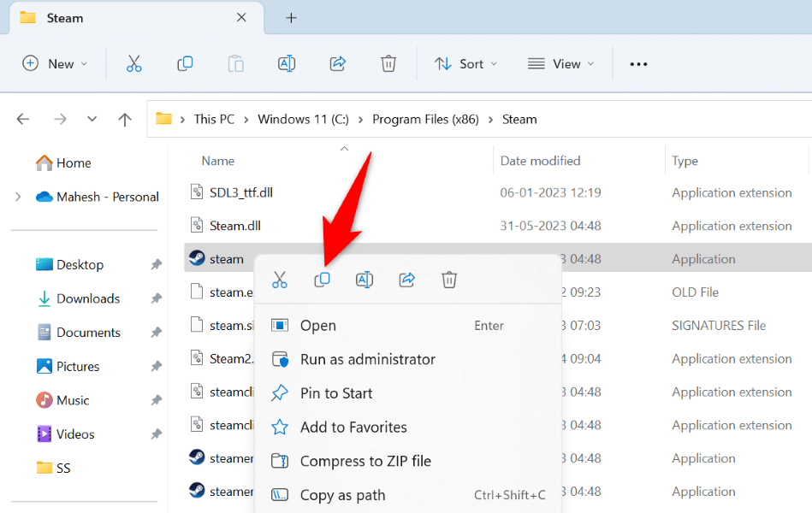Click the Delete trash icon in the top toolbar
The image size is (812, 513).
[x=388, y=63]
